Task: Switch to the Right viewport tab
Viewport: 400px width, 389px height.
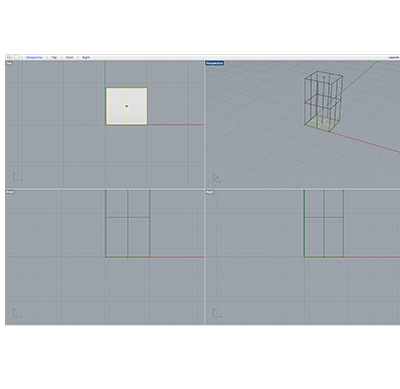Action: pos(86,57)
